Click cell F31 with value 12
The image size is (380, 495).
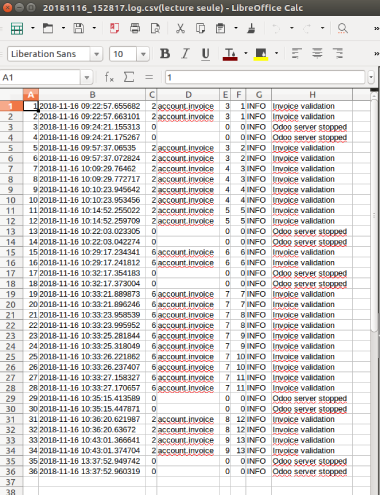click(x=239, y=419)
